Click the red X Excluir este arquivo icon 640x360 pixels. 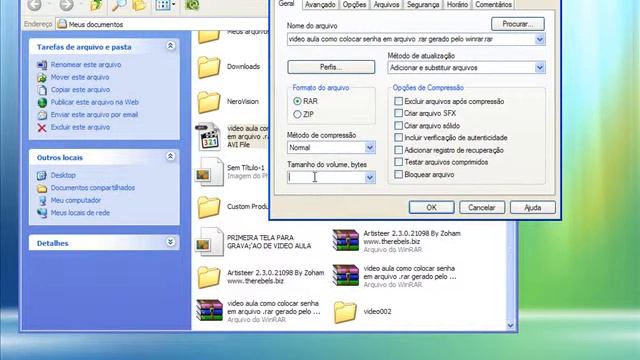point(42,128)
